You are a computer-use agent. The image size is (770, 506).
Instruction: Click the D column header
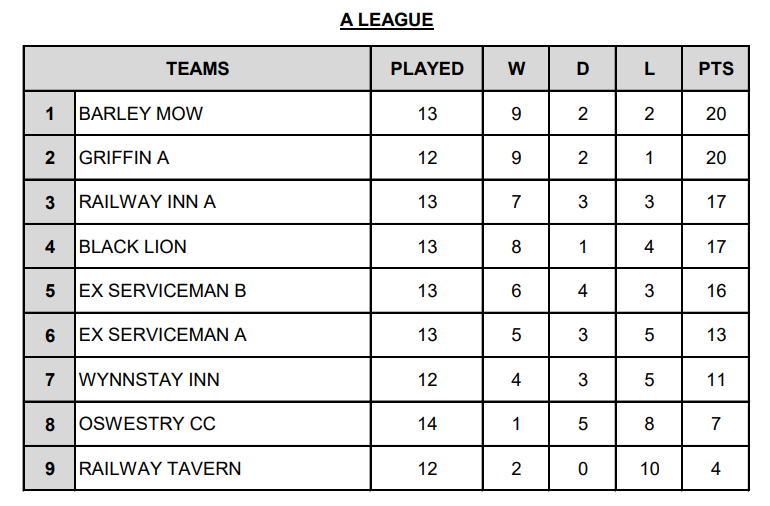[583, 69]
